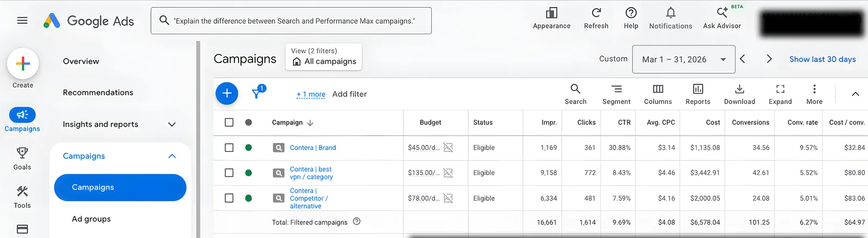The width and height of the screenshot is (868, 238).
Task: Go to previous date period
Action: click(x=743, y=59)
